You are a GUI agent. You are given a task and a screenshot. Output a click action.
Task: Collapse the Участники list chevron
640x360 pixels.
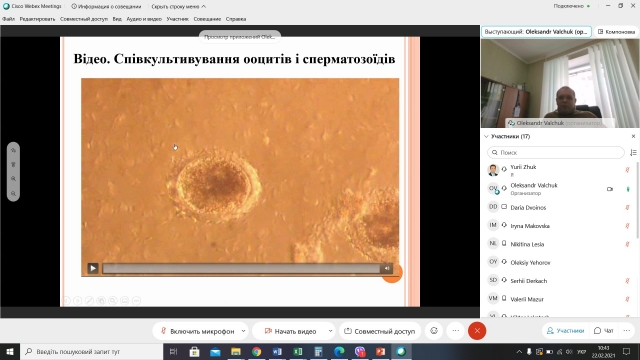click(x=486, y=136)
